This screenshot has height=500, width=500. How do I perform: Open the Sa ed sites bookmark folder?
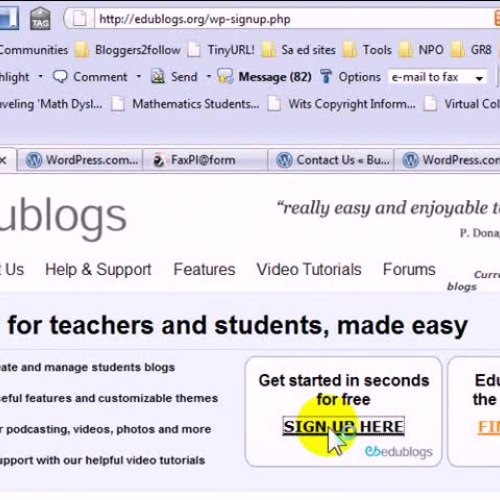pos(298,50)
